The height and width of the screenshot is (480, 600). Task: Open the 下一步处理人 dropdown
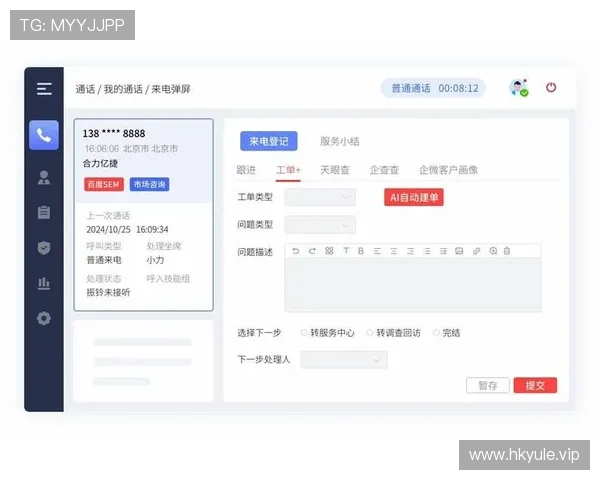(344, 360)
